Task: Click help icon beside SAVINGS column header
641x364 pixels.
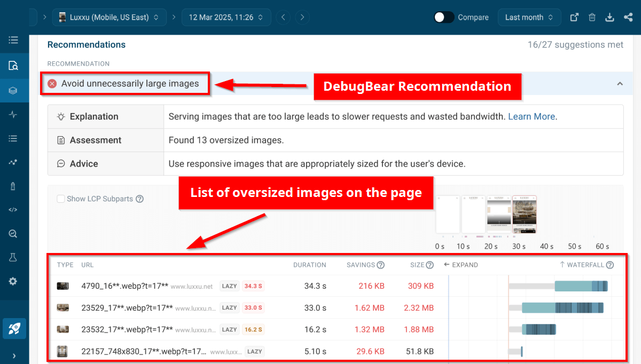Action: pyautogui.click(x=381, y=265)
